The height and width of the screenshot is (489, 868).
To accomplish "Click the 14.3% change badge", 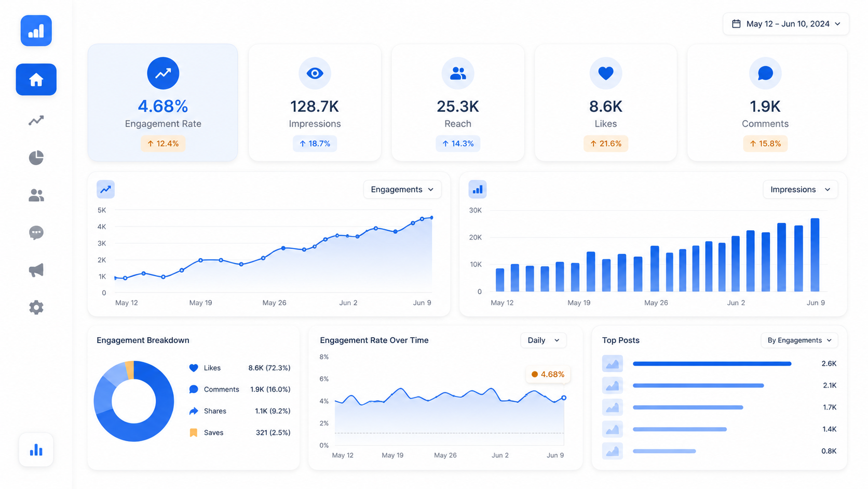I will coord(457,143).
